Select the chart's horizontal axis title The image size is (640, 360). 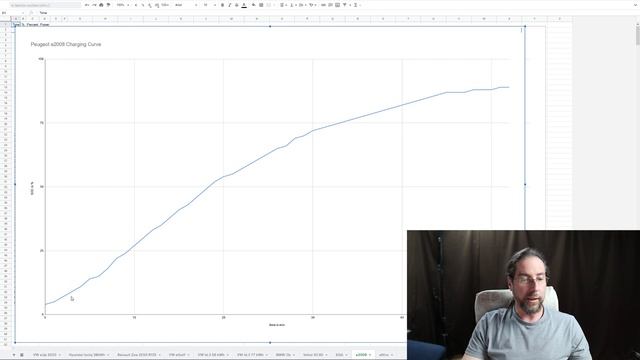[x=277, y=325]
